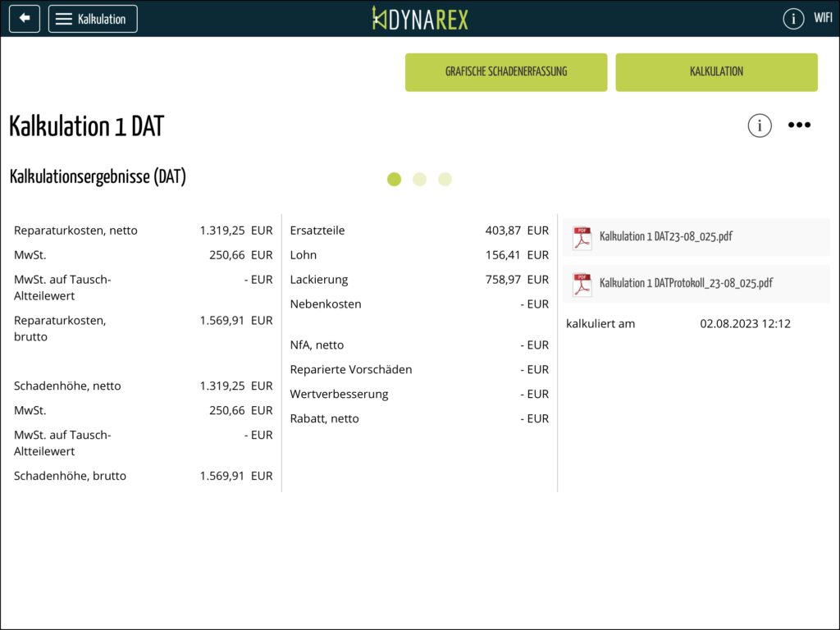Open the info icon in the top header bar
Viewport: 840px width, 630px height.
click(792, 18)
